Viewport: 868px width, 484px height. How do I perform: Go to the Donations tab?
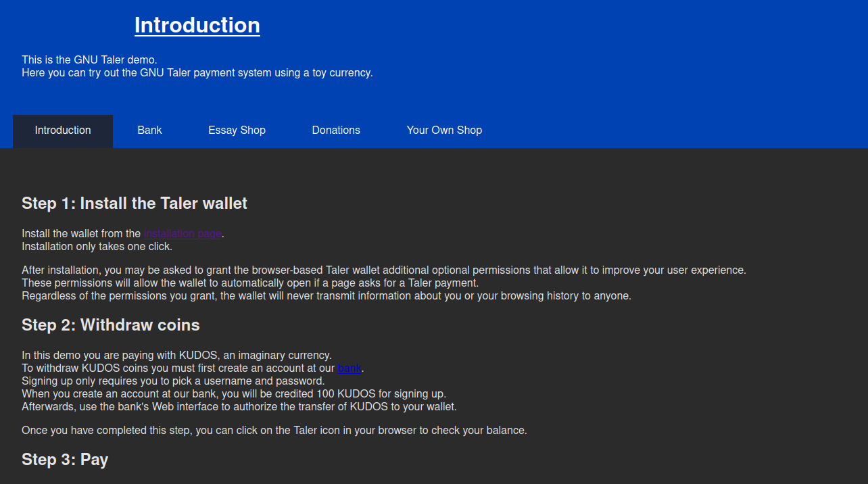[336, 130]
